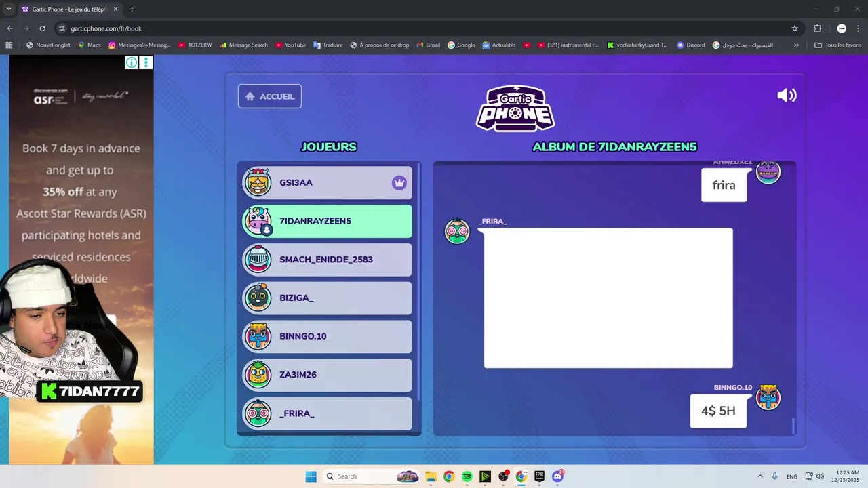Expand the hidden bookmarks chevron
Image resolution: width=868 pixels, height=488 pixels.
[796, 45]
